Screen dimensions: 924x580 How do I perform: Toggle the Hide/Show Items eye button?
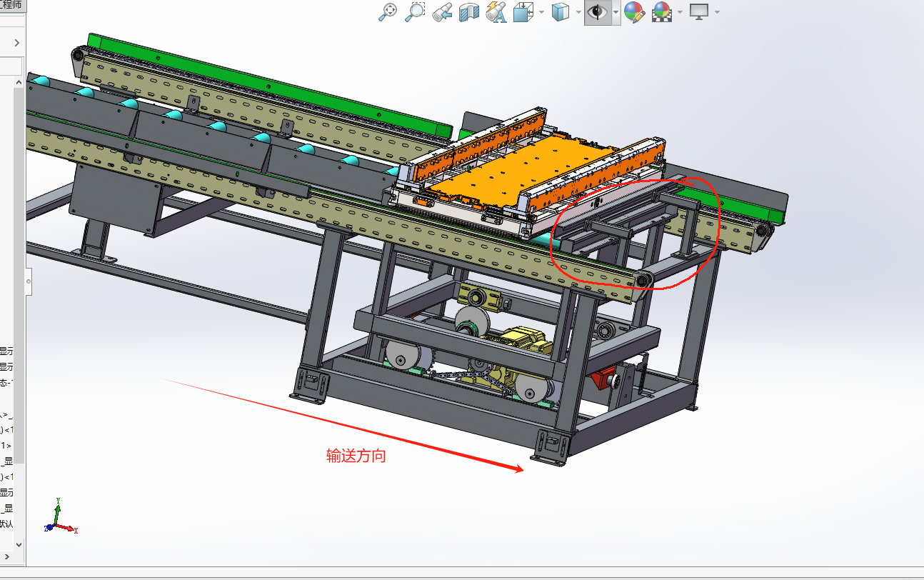596,11
